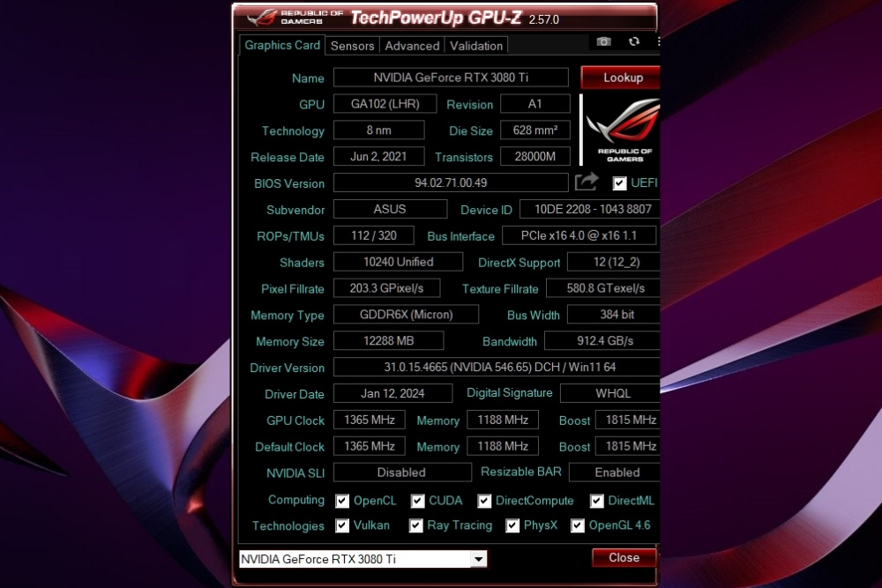Toggle the PhysX checkbox
The height and width of the screenshot is (588, 882).
pos(512,525)
